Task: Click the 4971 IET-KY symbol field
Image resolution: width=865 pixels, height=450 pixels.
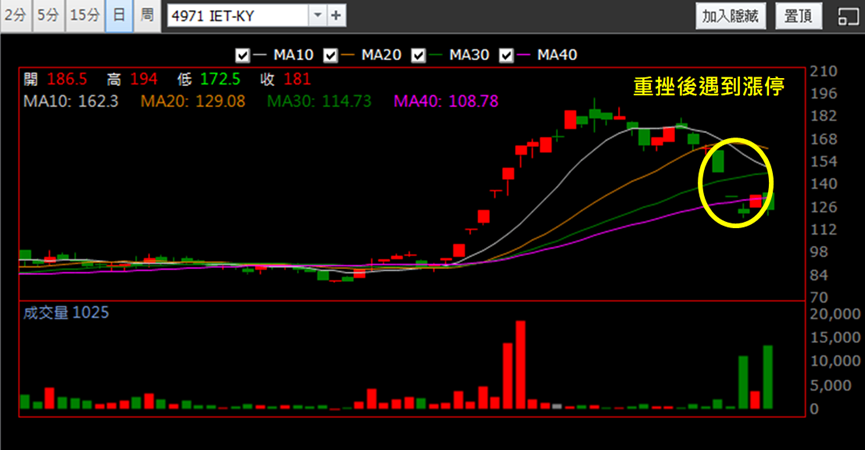Action: click(x=238, y=15)
